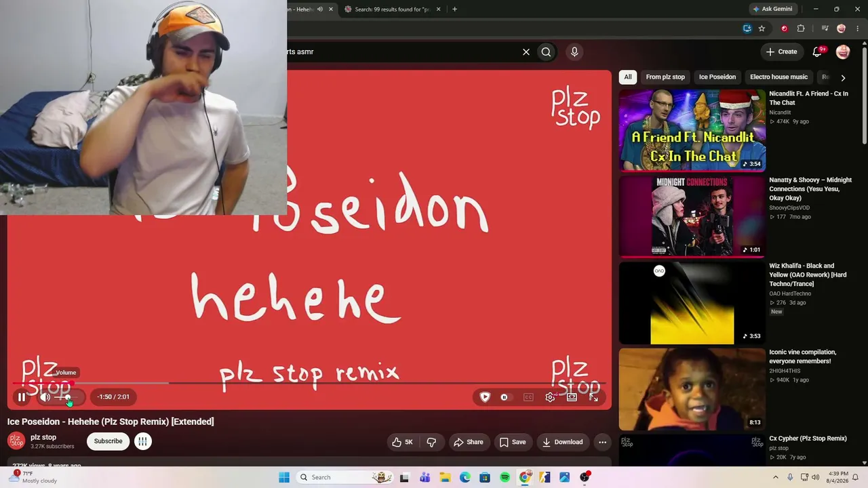Image resolution: width=868 pixels, height=488 pixels.
Task: Open Wiz Khalifa Black and Yellow title
Action: 808,274
